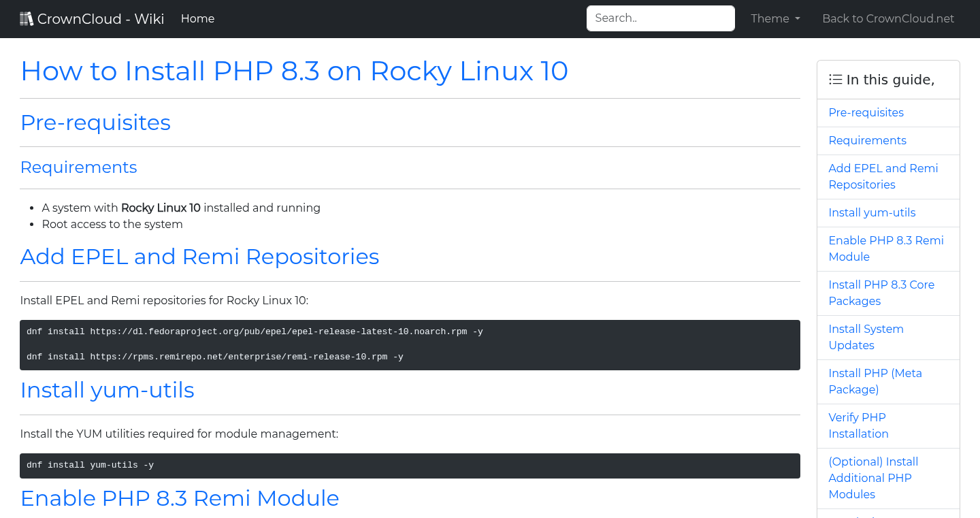This screenshot has height=518, width=980.
Task: Click the CrownCloud books logo icon
Action: click(x=27, y=19)
